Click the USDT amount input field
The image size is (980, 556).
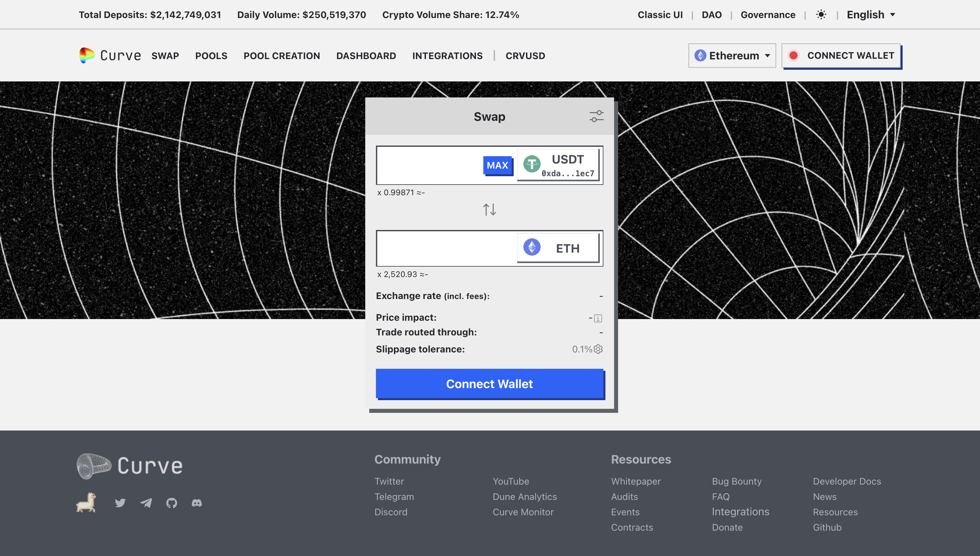[429, 165]
